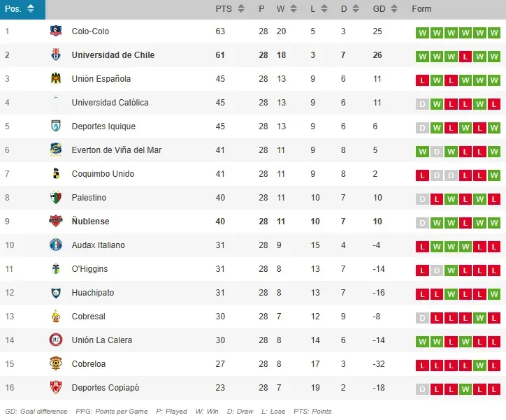
Task: Click the Everton de Viña del Mar crest
Action: pyautogui.click(x=56, y=150)
